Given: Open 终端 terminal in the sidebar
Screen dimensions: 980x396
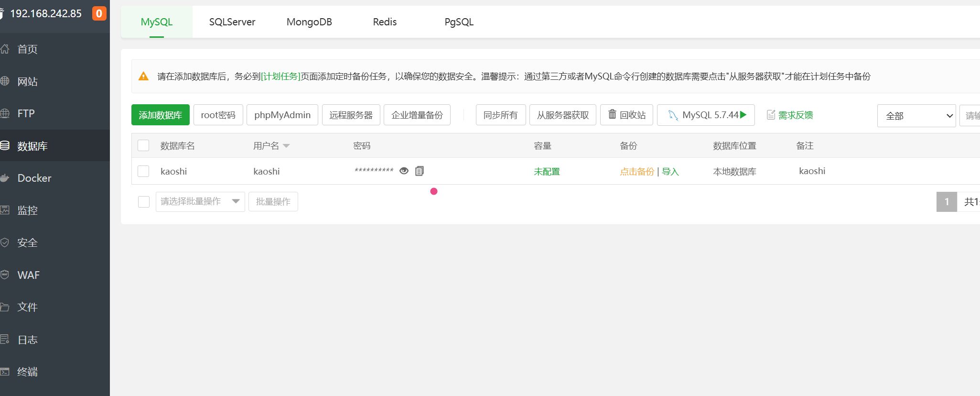Looking at the screenshot, I should 27,372.
